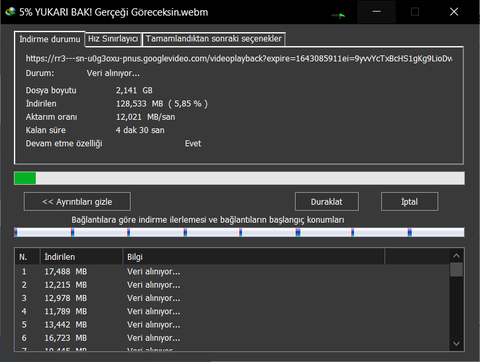Select connection row 5 with 13,442 MB

pyautogui.click(x=232, y=325)
